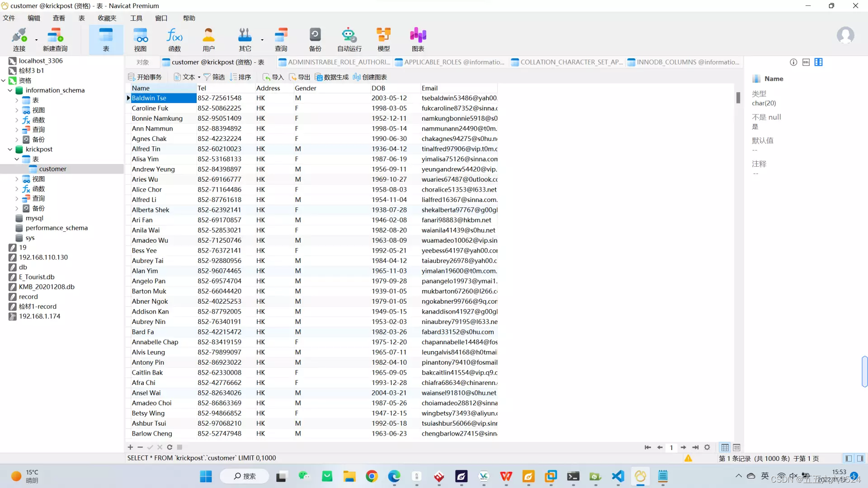The image size is (868, 488).
Task: Click the 开始事务 button
Action: [145, 77]
